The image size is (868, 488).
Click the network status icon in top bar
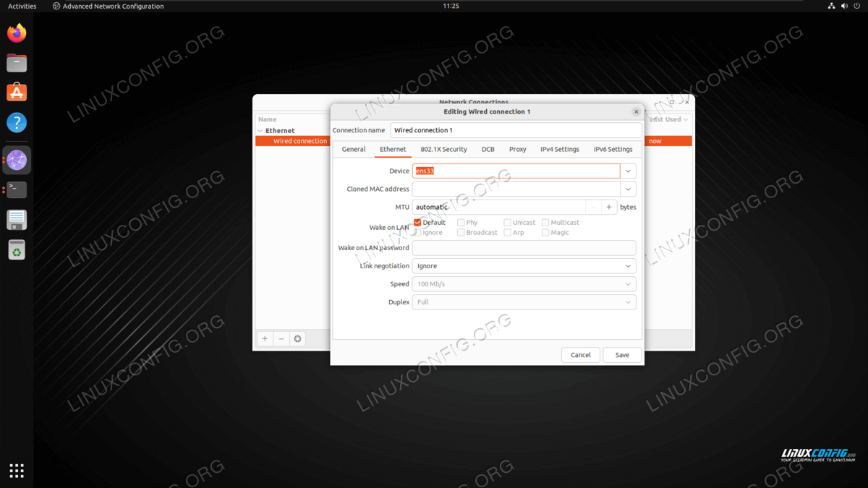click(x=831, y=6)
